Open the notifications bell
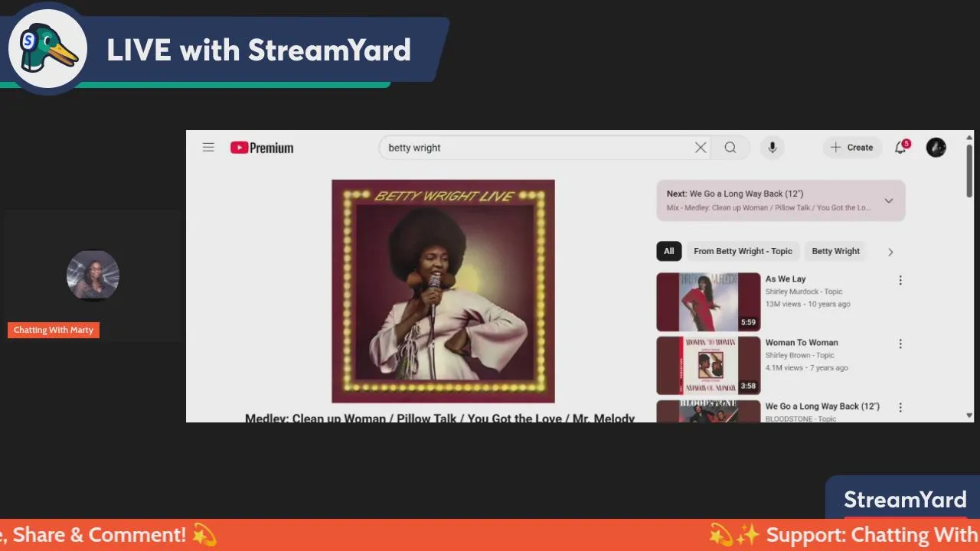 click(901, 147)
